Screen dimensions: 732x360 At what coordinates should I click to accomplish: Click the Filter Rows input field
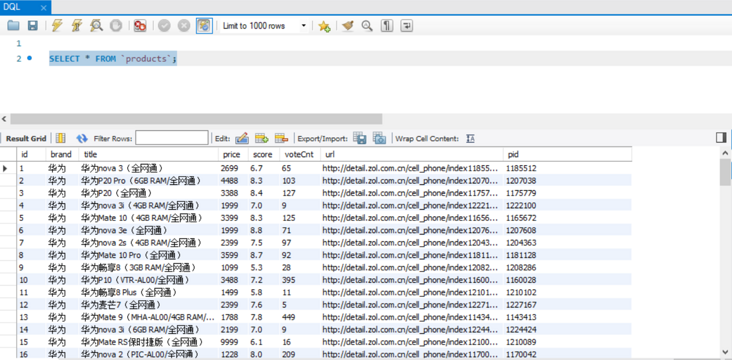pyautogui.click(x=172, y=138)
